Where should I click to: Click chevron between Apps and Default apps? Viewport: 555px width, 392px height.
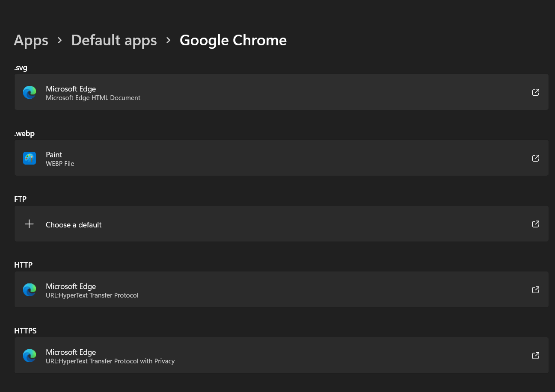(60, 40)
